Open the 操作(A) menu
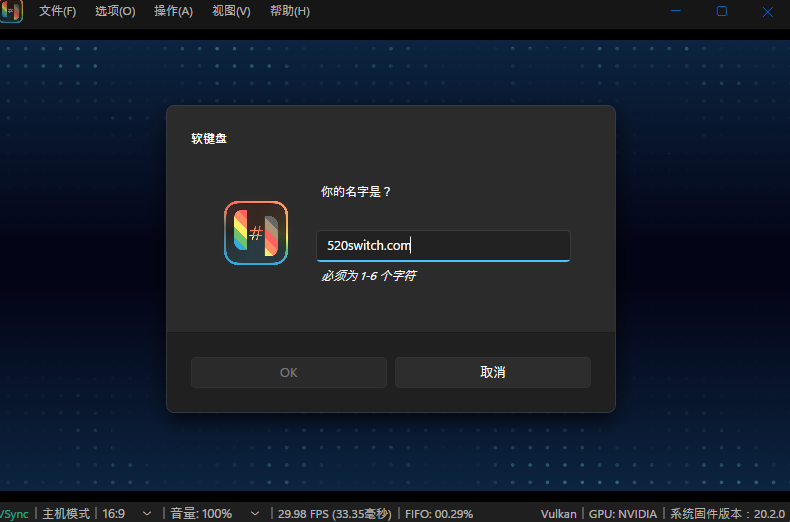The image size is (790, 522). (173, 12)
